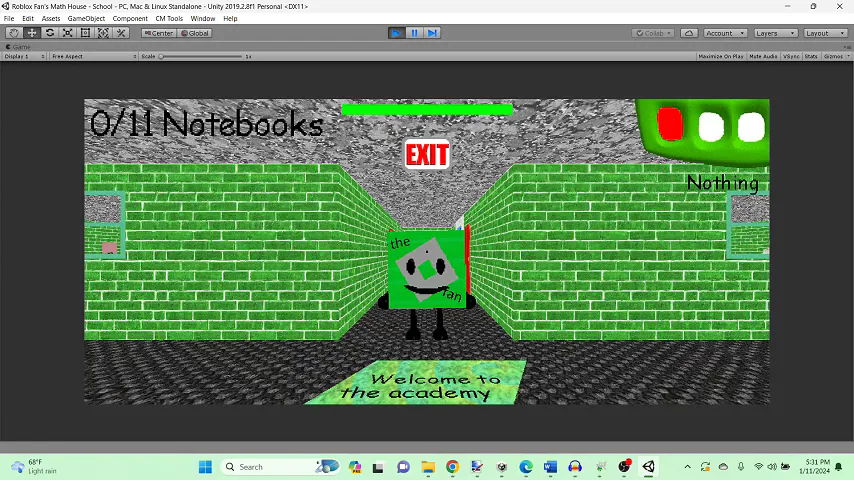This screenshot has width=854, height=480.
Task: Select the combined Transform tool
Action: (103, 33)
